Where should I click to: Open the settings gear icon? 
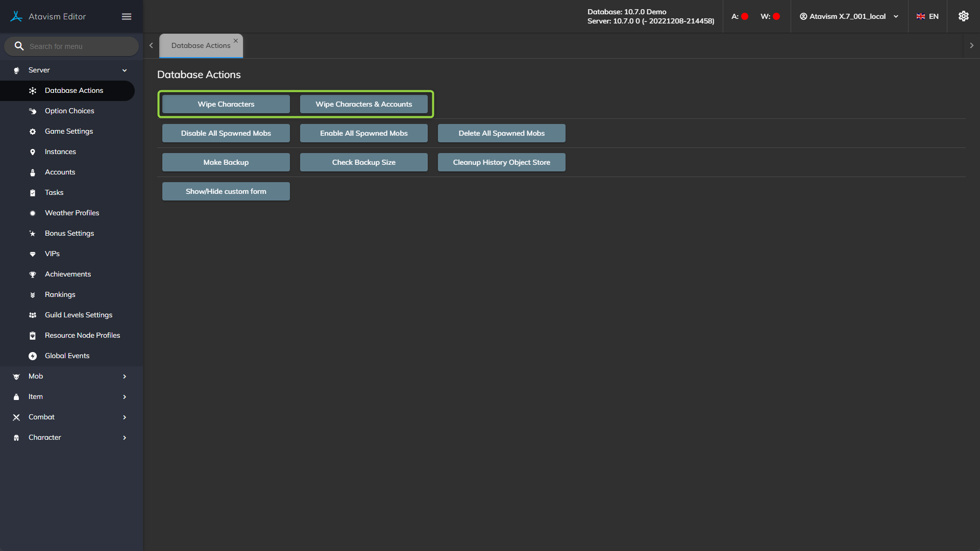963,16
